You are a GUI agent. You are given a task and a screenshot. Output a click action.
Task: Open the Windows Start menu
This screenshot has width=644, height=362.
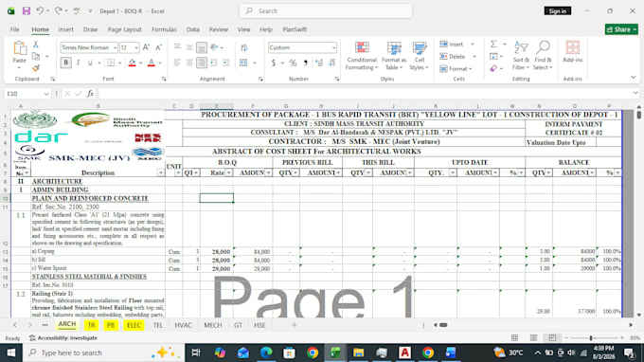tap(11, 353)
